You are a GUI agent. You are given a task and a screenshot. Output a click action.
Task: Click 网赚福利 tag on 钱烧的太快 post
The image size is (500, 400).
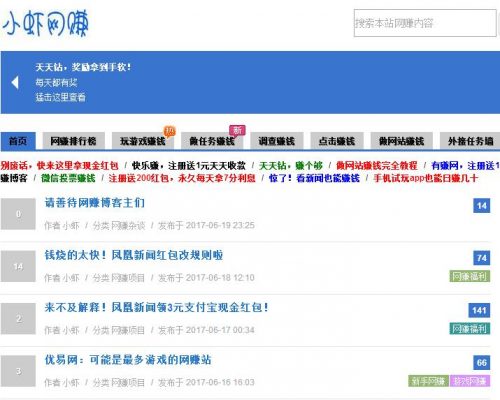(x=470, y=276)
